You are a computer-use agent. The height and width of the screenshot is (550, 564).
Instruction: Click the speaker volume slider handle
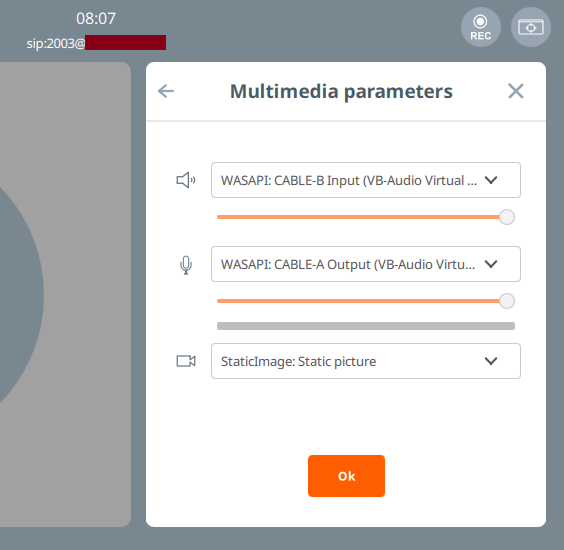pos(507,217)
